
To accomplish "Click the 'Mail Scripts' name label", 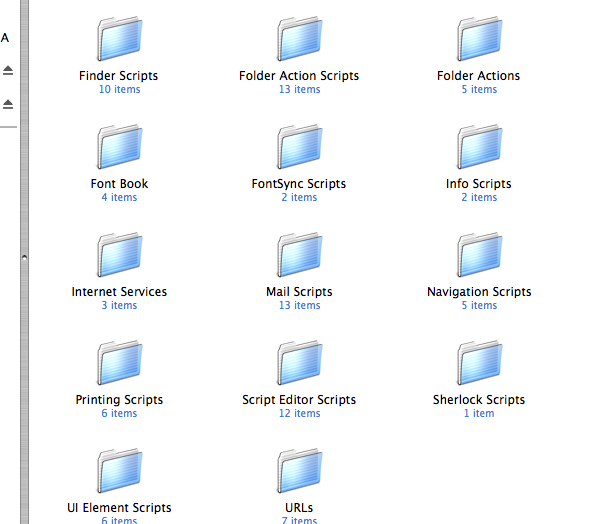I will click(299, 292).
